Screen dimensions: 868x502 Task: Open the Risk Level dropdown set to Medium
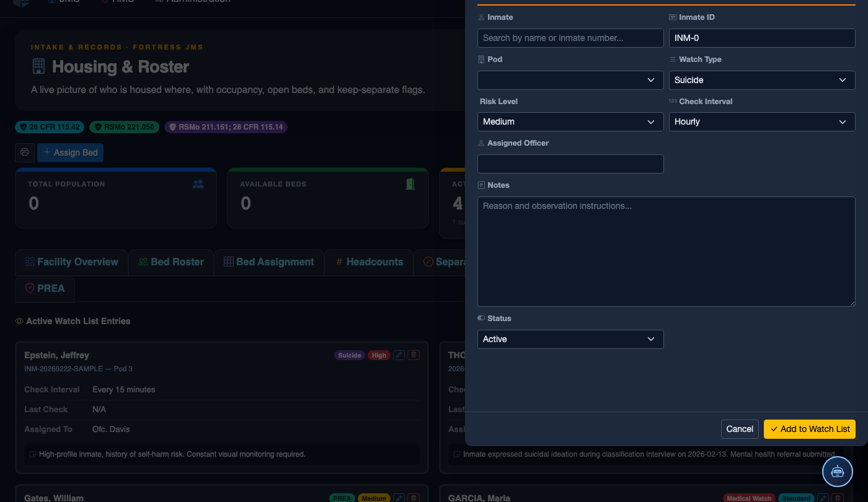(570, 121)
